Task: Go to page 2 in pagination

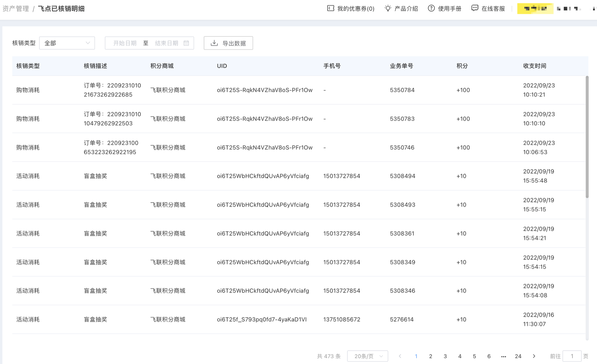Action: 431,356
